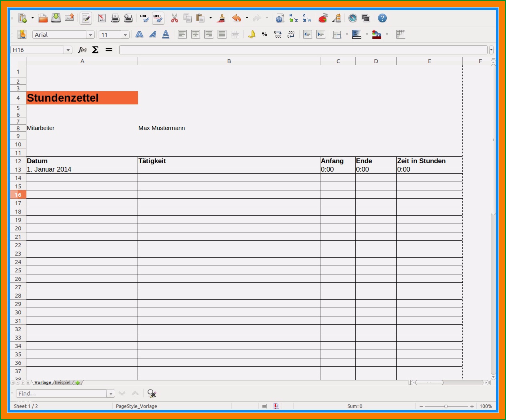The width and height of the screenshot is (506, 420).
Task: Click the formula input line
Action: pos(303,50)
